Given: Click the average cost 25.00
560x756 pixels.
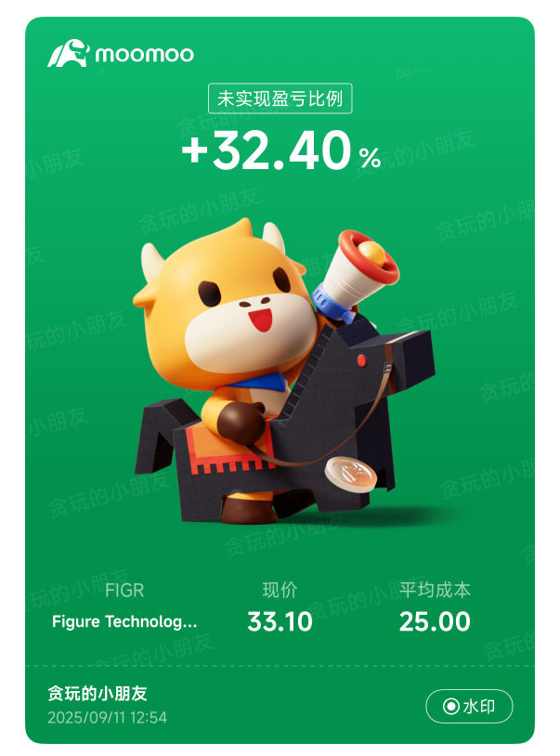Looking at the screenshot, I should click(x=435, y=621).
